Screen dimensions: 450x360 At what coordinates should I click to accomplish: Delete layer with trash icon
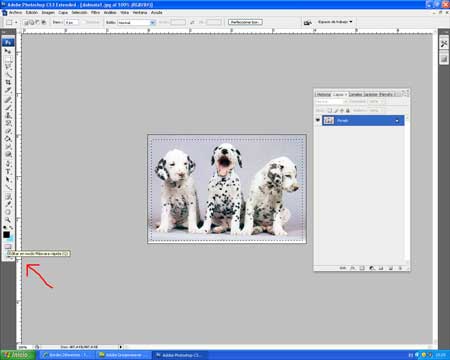[x=400, y=268]
